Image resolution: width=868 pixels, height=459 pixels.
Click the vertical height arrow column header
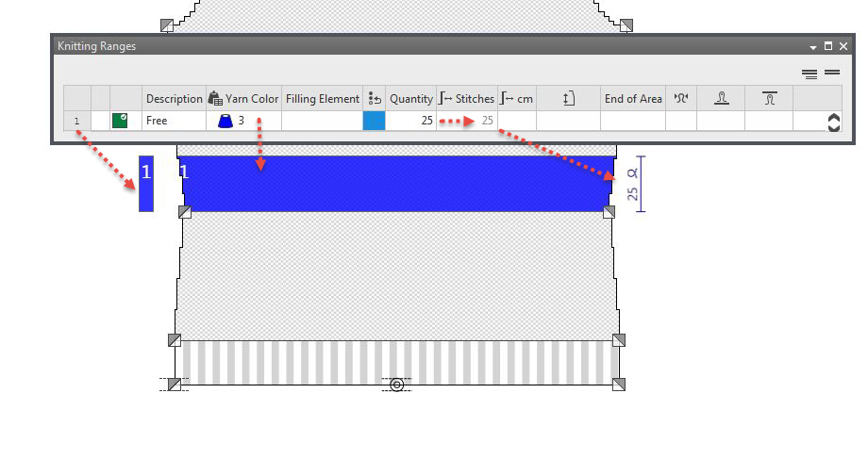pos(568,98)
